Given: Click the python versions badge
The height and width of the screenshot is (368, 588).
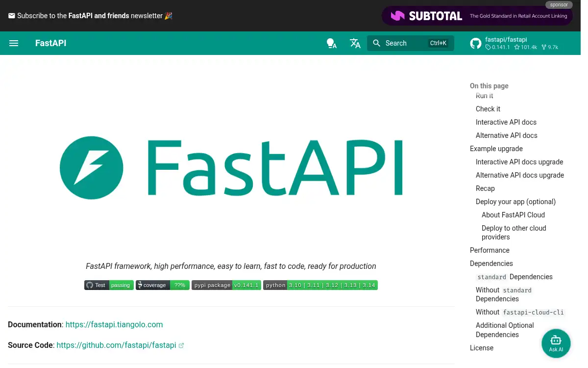Looking at the screenshot, I should tap(320, 285).
